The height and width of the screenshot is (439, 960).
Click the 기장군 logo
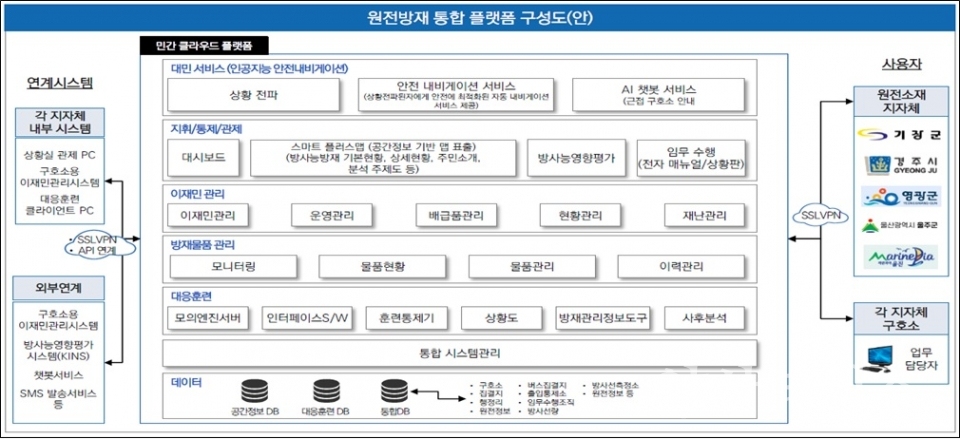tap(900, 135)
